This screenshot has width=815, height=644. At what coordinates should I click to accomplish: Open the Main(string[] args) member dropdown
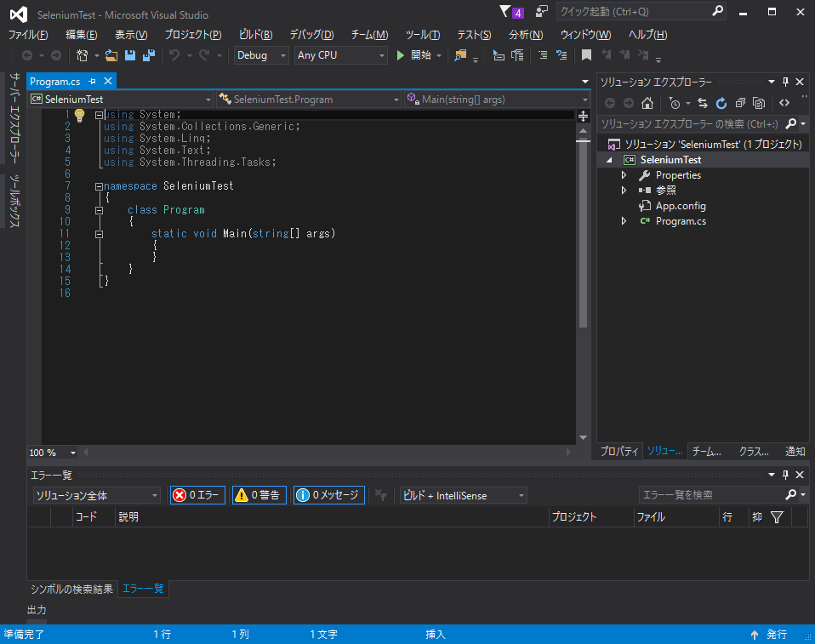tap(497, 100)
